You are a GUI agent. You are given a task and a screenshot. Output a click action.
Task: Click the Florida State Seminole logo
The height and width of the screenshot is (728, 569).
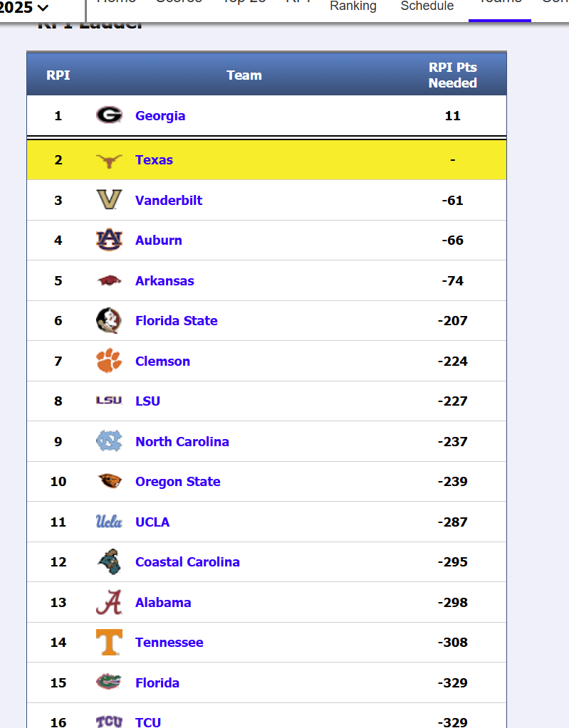(109, 320)
